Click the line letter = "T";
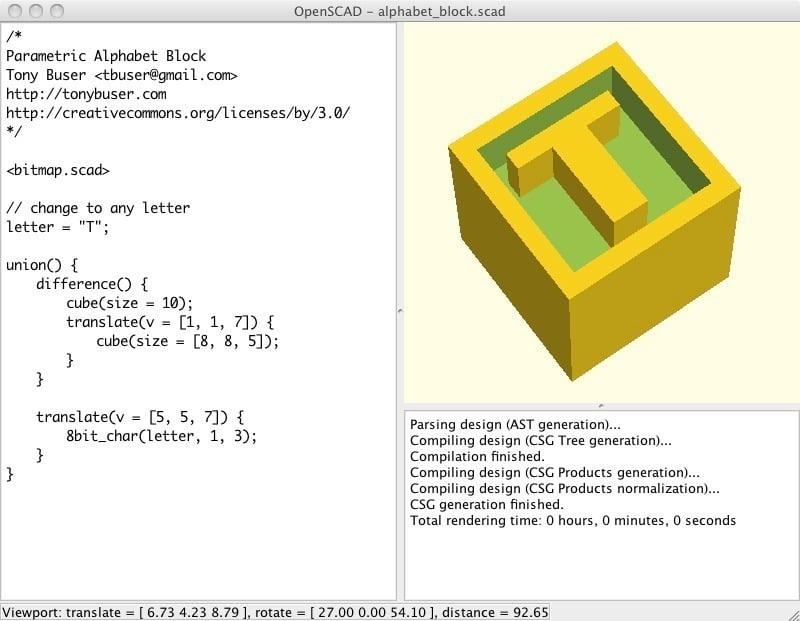Screen dimensions: 800x621 (58, 227)
